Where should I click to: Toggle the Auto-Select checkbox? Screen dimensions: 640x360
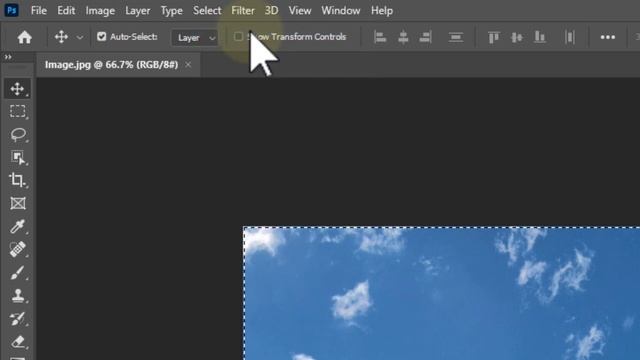(x=102, y=37)
